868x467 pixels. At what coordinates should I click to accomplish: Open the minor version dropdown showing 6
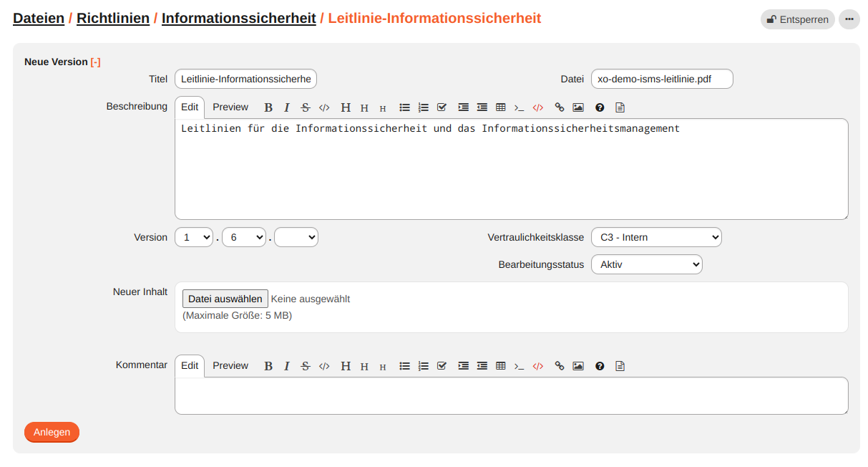point(243,237)
